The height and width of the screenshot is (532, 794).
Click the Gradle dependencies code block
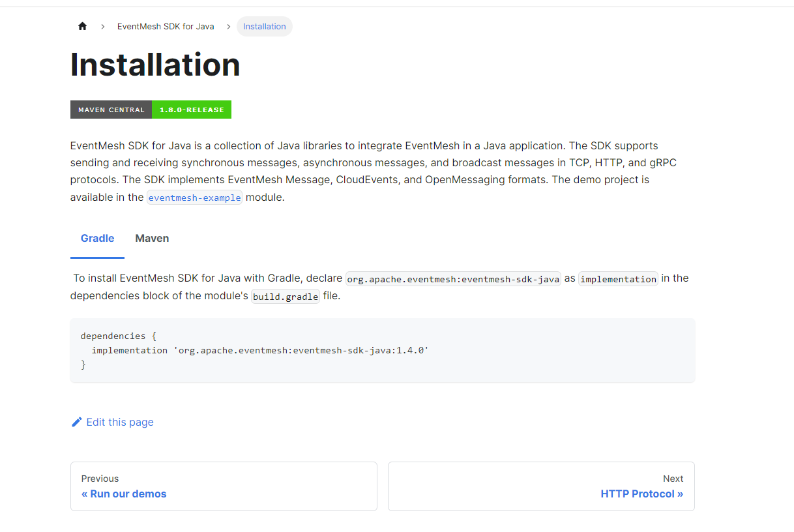click(383, 350)
